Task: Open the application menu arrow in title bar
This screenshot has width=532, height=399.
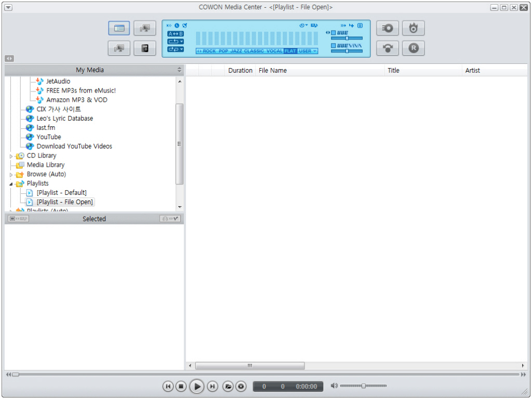Action: (8, 7)
